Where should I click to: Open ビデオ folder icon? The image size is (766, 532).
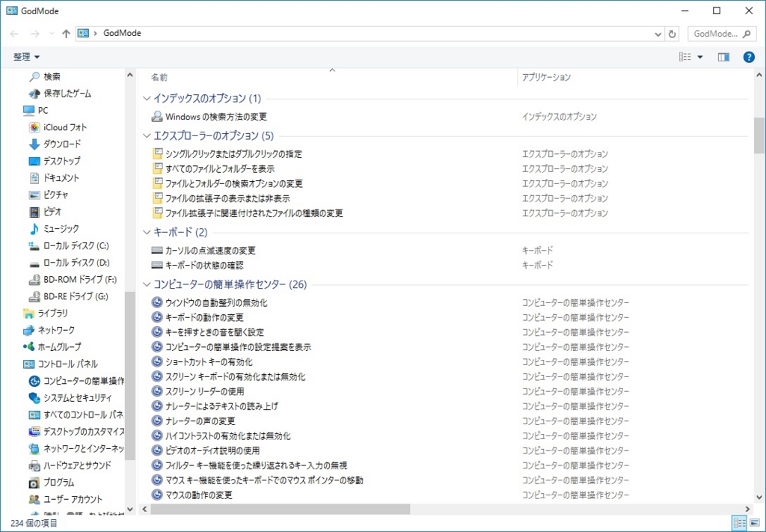pos(34,212)
